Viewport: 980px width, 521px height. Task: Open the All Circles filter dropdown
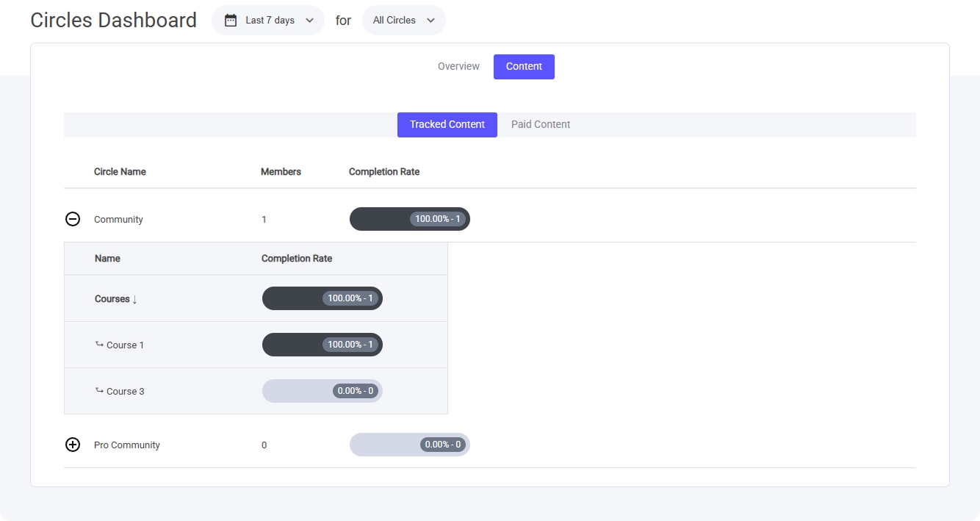(403, 21)
